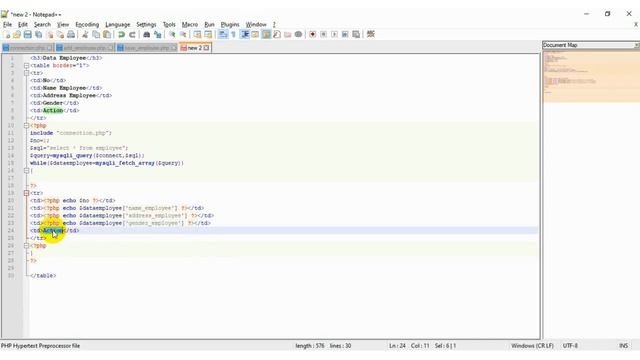Image resolution: width=640 pixels, height=360 pixels.
Task: Collapse the php block fold on line 10
Action: [x=27, y=125]
